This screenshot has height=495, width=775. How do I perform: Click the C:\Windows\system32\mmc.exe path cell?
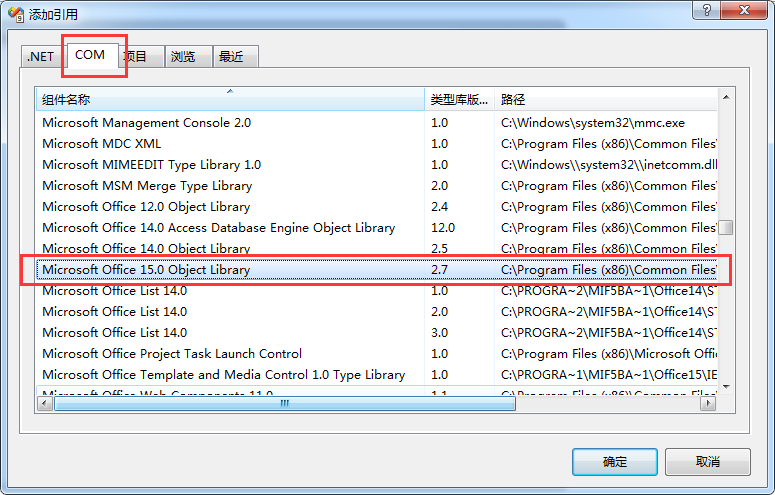(593, 123)
